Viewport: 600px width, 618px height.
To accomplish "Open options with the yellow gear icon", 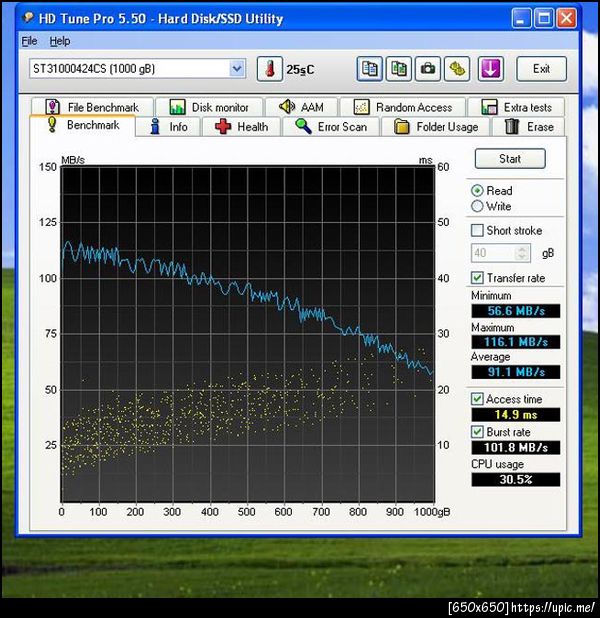I will pyautogui.click(x=457, y=69).
